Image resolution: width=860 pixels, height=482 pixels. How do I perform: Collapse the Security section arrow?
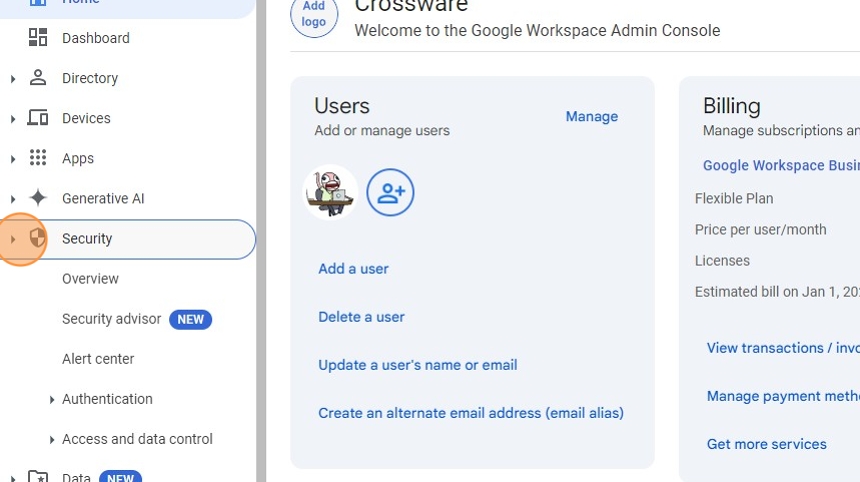[13, 239]
